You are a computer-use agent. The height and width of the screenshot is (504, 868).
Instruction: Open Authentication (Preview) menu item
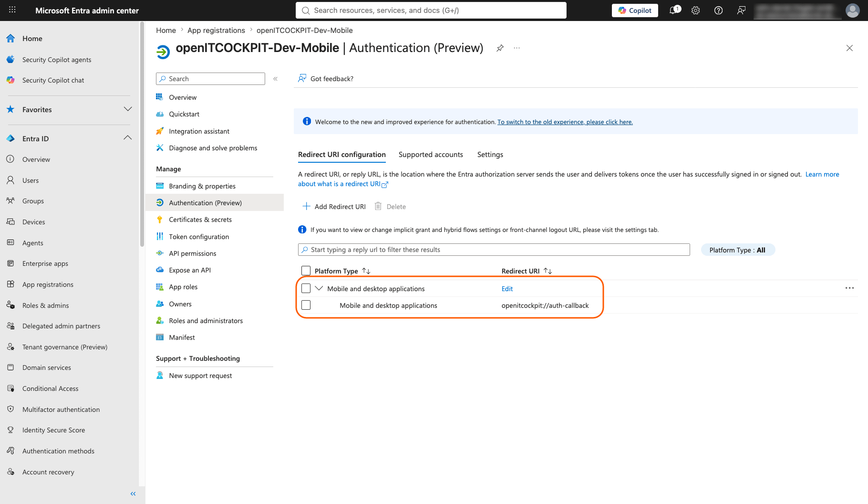(205, 203)
